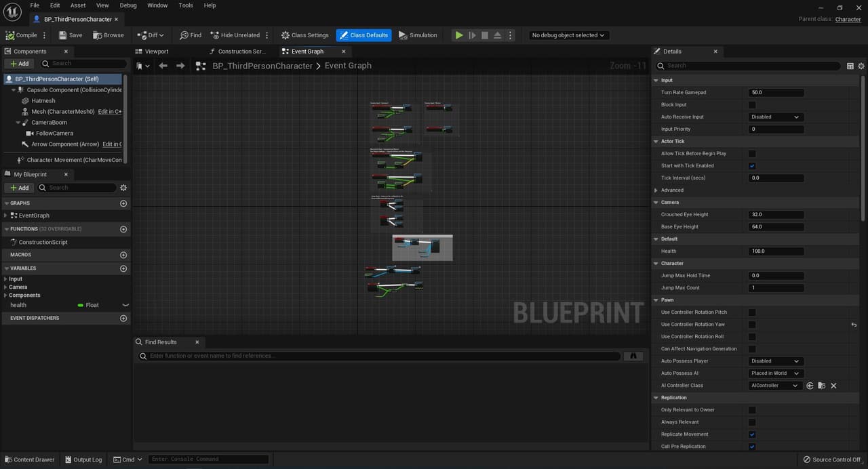This screenshot has width=868, height=469.
Task: Open Class Settings
Action: [304, 35]
